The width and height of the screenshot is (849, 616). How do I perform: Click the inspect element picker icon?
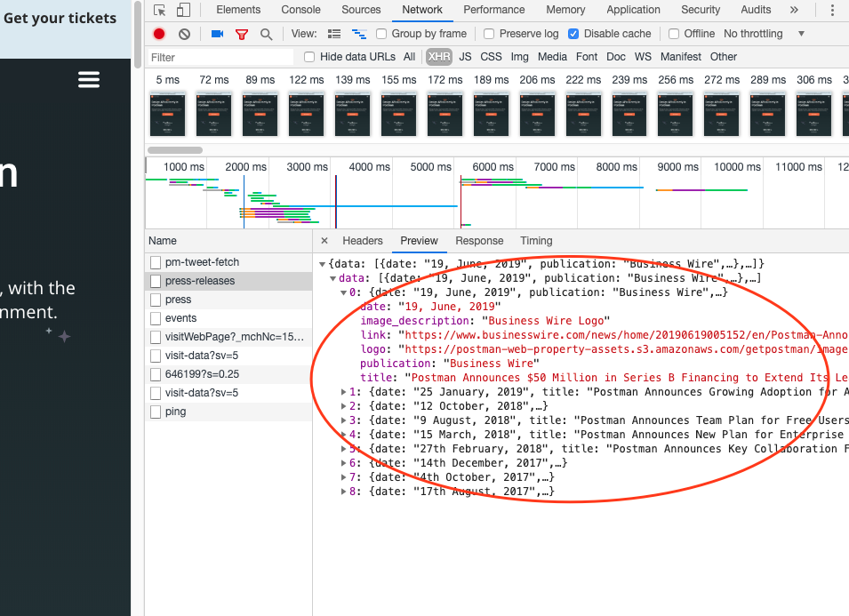pos(159,10)
